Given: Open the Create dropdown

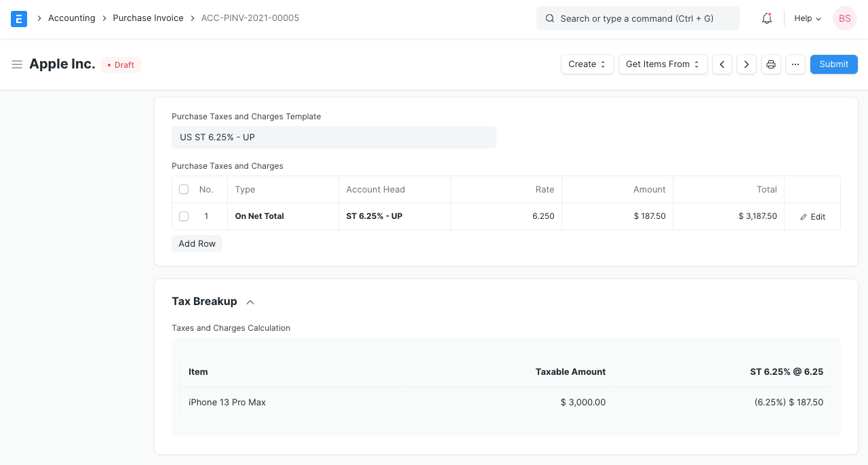Looking at the screenshot, I should pyautogui.click(x=587, y=64).
